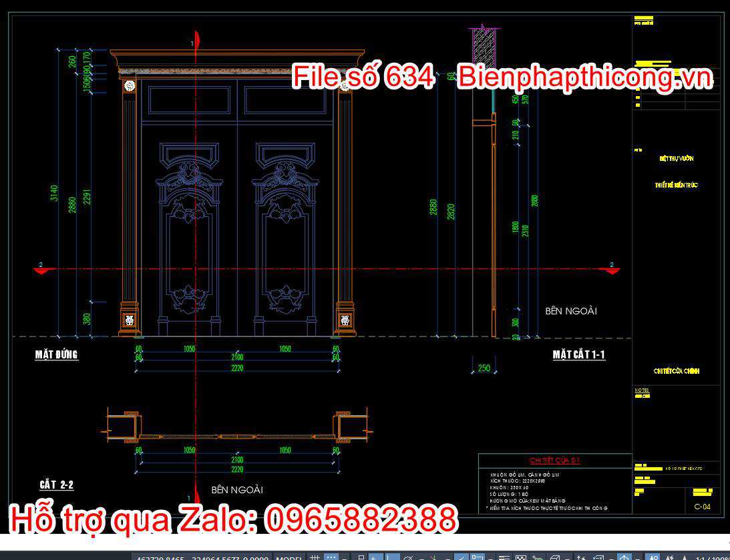Viewport: 730px width, 560px height.
Task: Select the 2291 vertical dimension text
Action: click(x=87, y=196)
